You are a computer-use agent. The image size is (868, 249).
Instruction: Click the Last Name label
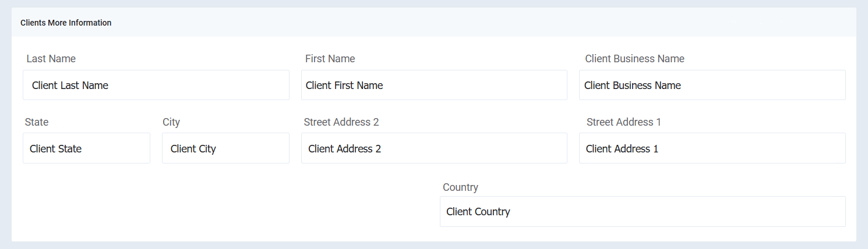tap(51, 59)
